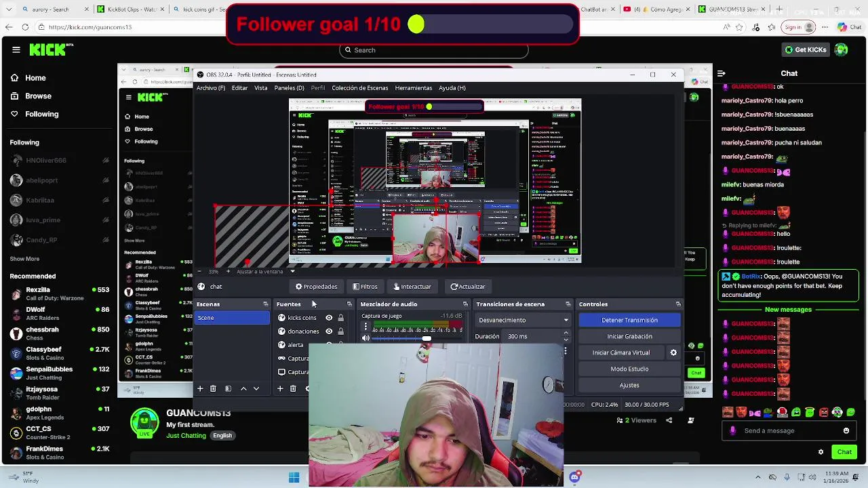
Task: Delete selected scene trash icon
Action: point(213,389)
